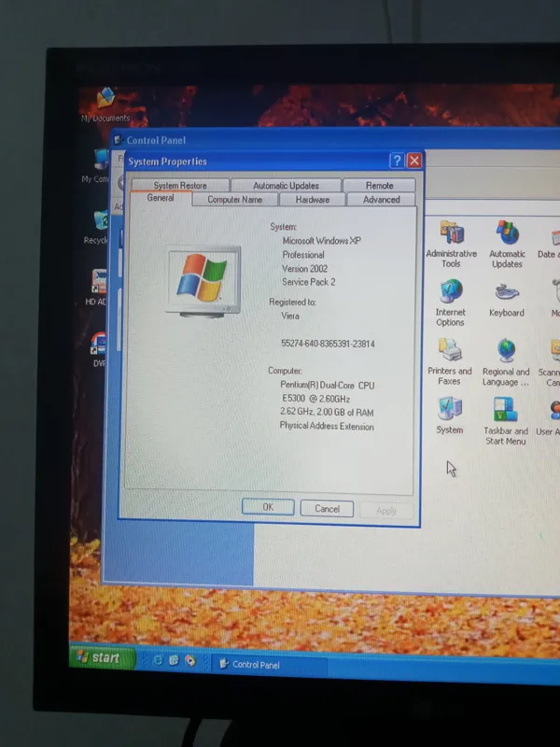Select the DVR desktop shortcut icon
The image size is (560, 747).
click(99, 349)
